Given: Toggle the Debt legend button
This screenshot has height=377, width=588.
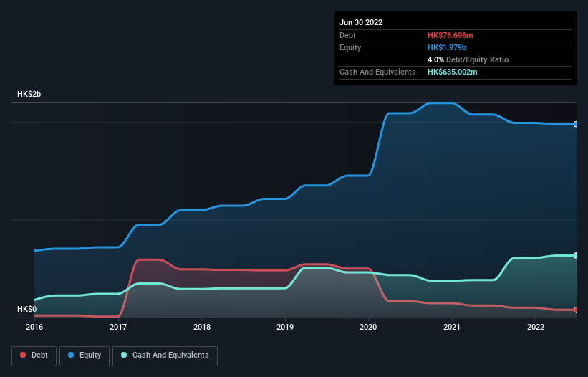Looking at the screenshot, I should pos(34,355).
